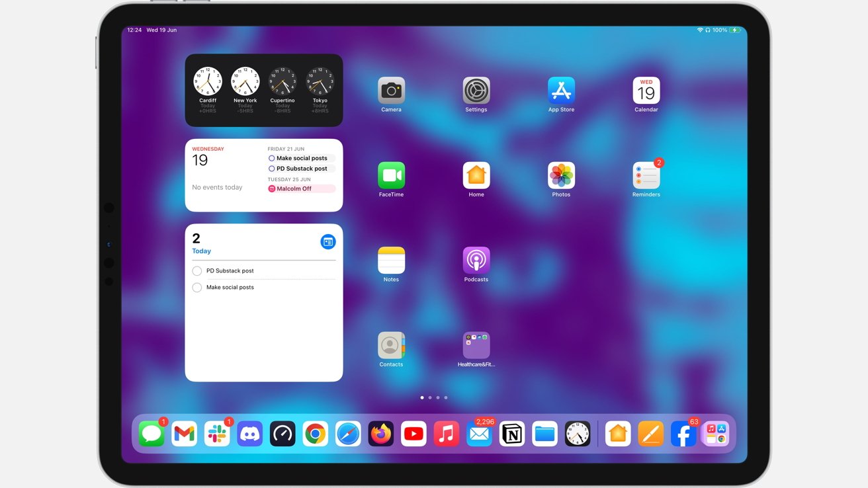Launch the Notes app

point(391,261)
